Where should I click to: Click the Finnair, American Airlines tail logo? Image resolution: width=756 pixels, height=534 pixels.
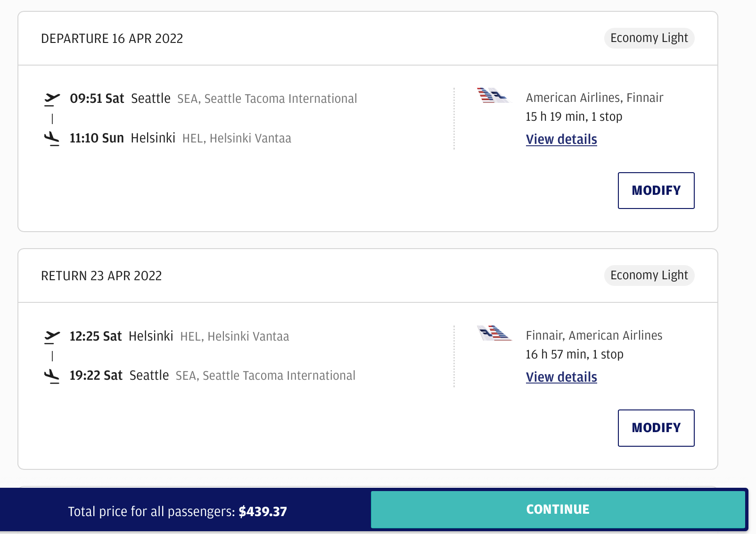(494, 333)
